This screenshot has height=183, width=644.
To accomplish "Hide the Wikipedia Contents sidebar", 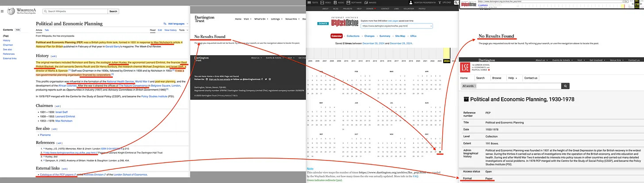I will (18, 30).
